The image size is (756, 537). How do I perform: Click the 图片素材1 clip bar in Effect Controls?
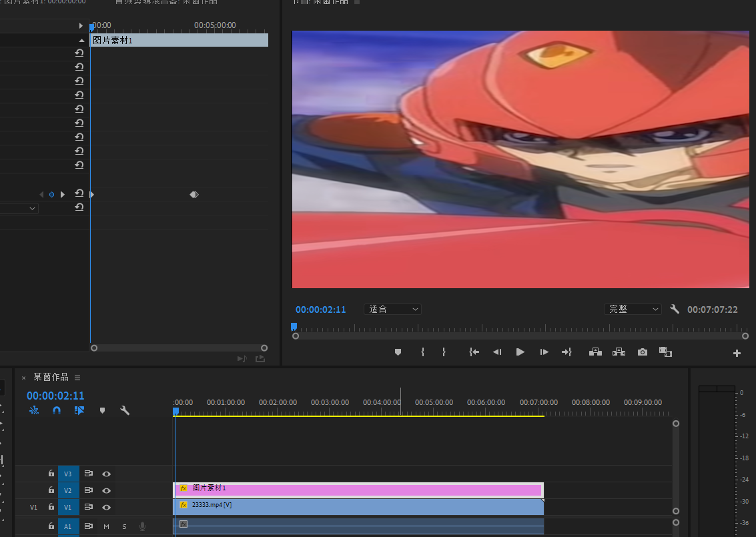pos(179,40)
